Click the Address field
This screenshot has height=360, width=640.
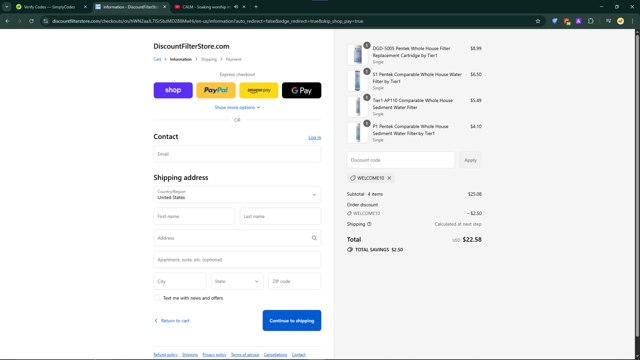[x=237, y=238]
